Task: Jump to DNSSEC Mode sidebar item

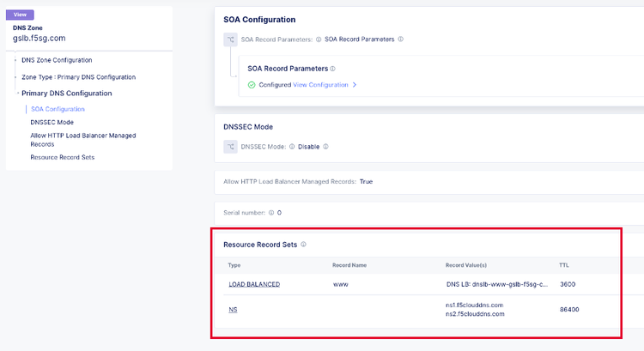Action: click(x=52, y=122)
